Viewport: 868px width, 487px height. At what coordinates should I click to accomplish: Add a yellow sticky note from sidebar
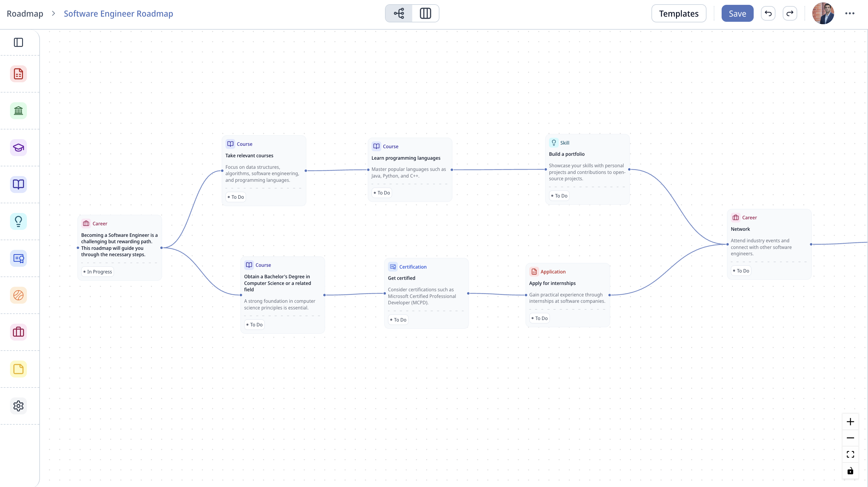coord(18,369)
